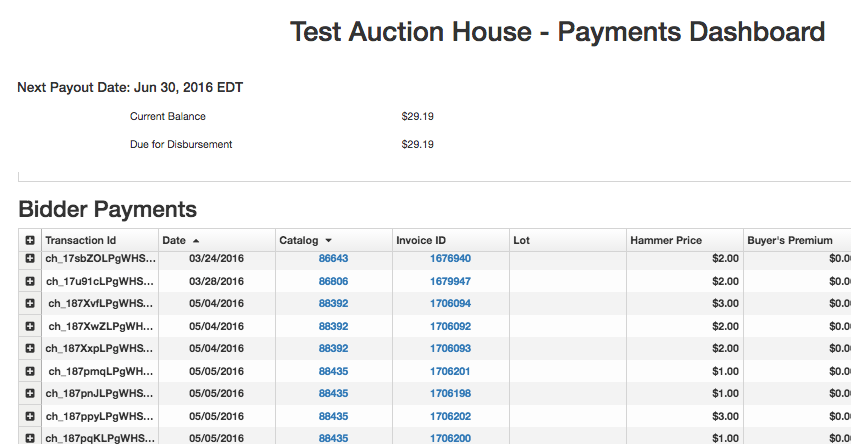Screen dimensions: 851x444
Task: Open Catalog column dropdown arrow
Action: [328, 241]
